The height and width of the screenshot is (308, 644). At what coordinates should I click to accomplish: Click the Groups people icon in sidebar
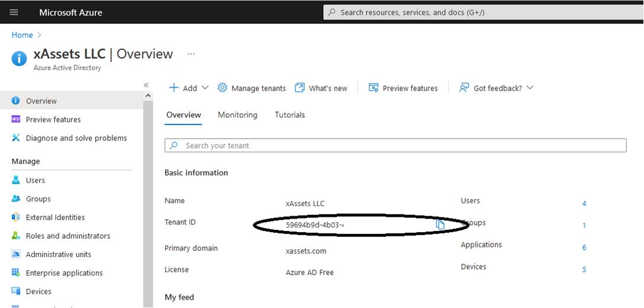pyautogui.click(x=15, y=198)
